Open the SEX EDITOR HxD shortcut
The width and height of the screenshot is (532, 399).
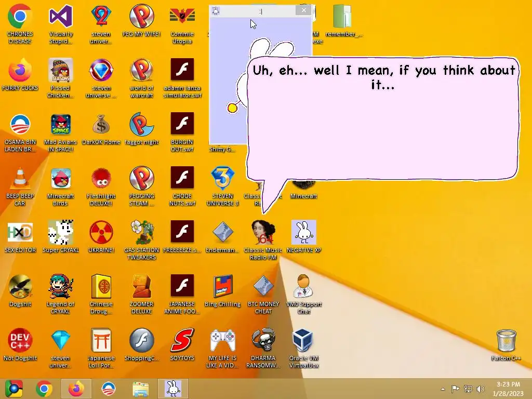[20, 232]
